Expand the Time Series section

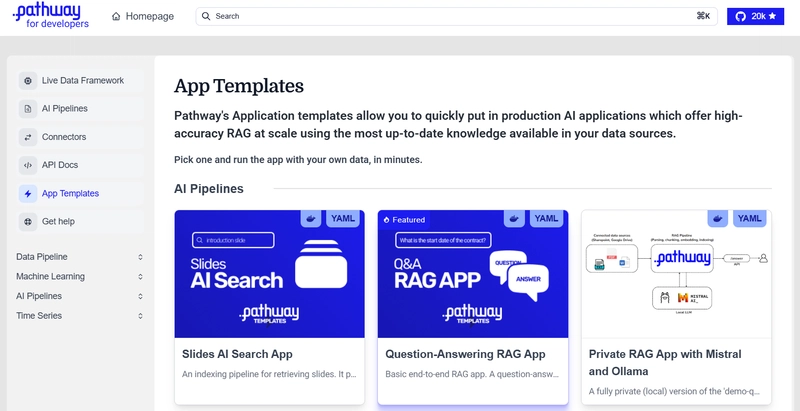(x=80, y=316)
